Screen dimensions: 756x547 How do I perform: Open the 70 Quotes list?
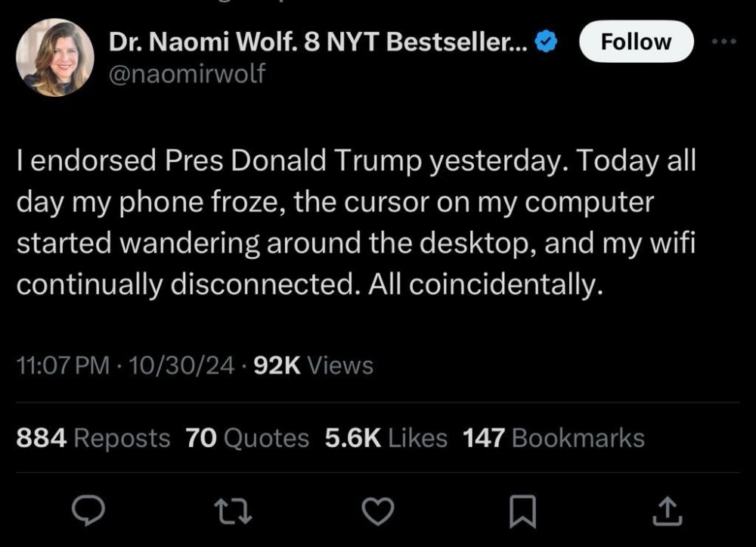click(247, 437)
